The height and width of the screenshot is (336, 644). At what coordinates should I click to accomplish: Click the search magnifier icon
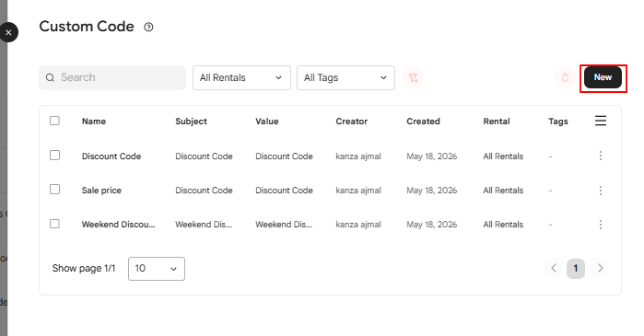(50, 77)
